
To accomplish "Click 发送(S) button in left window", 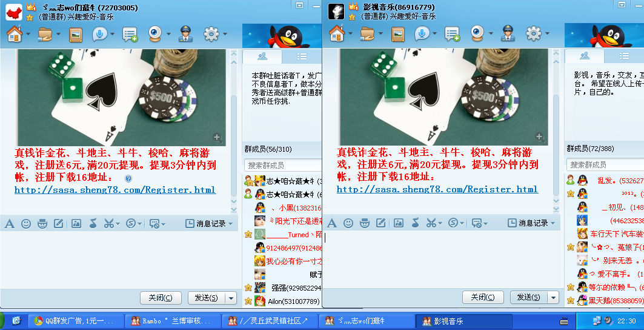I will (x=207, y=298).
